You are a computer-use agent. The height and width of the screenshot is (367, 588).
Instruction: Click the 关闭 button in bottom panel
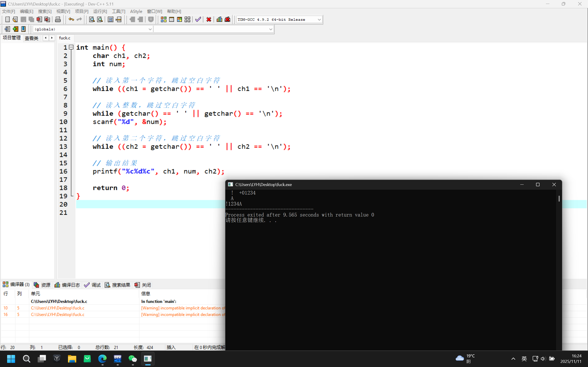click(143, 285)
